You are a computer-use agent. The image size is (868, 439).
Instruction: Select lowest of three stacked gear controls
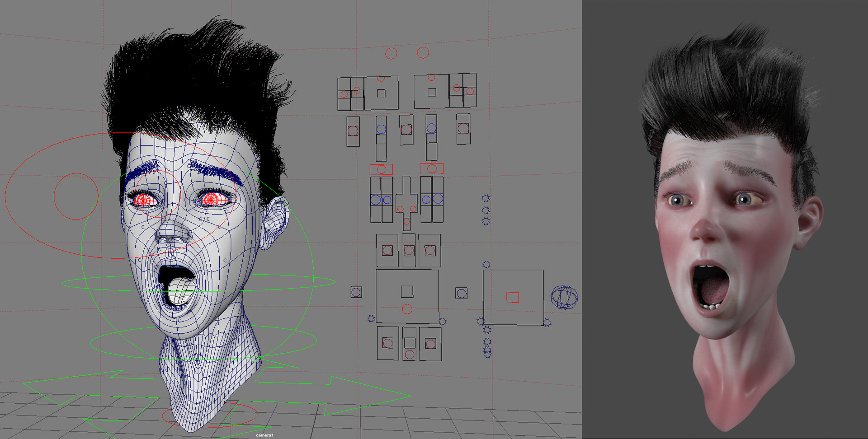pos(486,221)
